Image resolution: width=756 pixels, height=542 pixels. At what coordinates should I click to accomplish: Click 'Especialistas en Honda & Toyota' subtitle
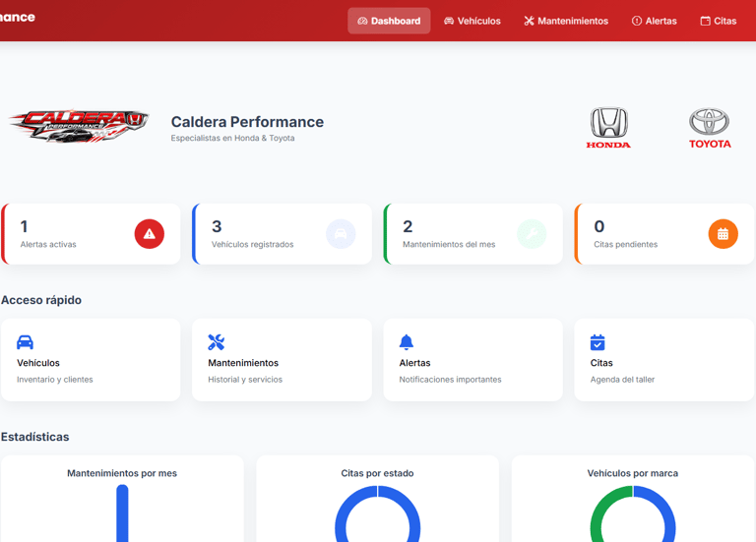pos(232,138)
